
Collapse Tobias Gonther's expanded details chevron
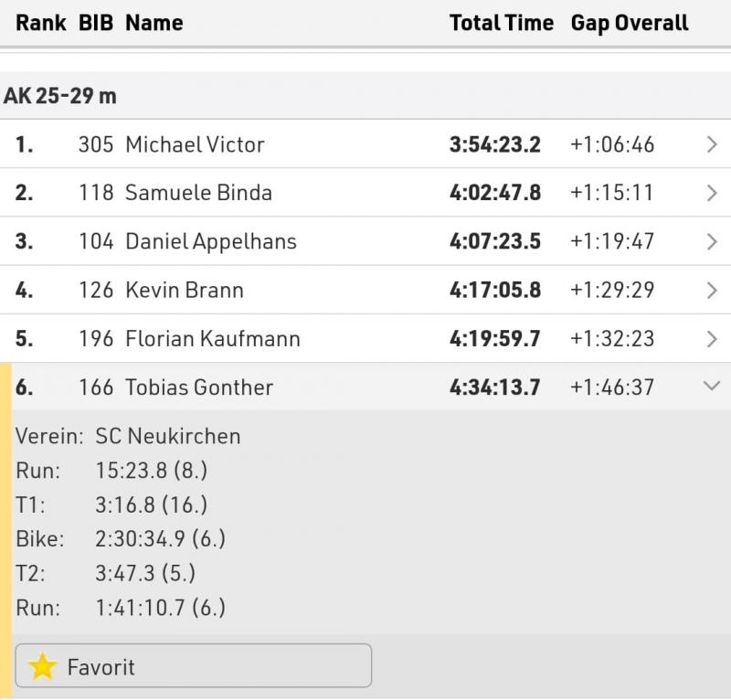pos(712,386)
